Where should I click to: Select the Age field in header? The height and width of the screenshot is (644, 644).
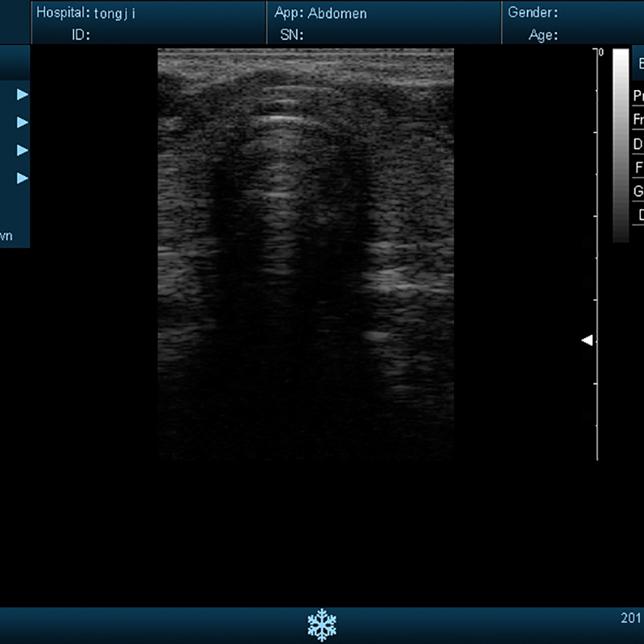pyautogui.click(x=543, y=35)
